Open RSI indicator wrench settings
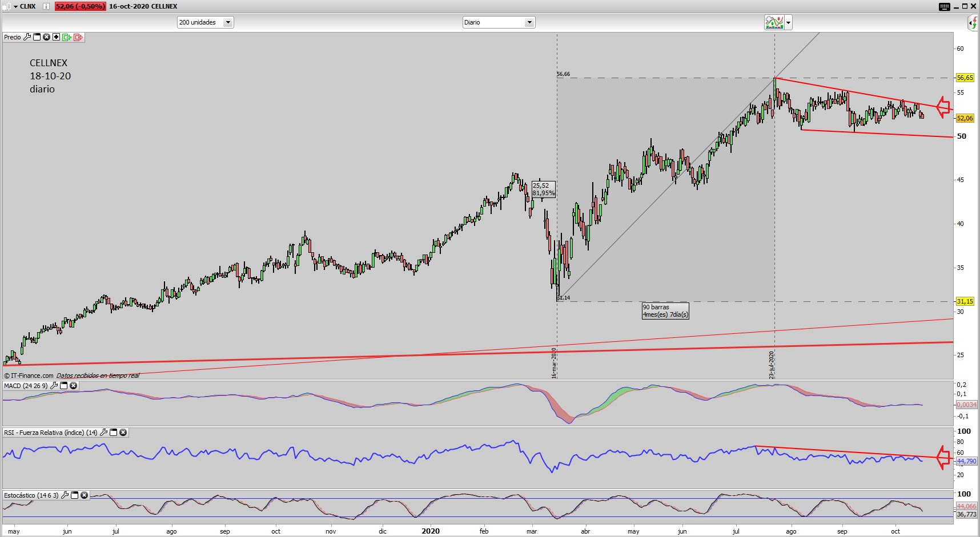This screenshot has height=537, width=980. pyautogui.click(x=104, y=433)
